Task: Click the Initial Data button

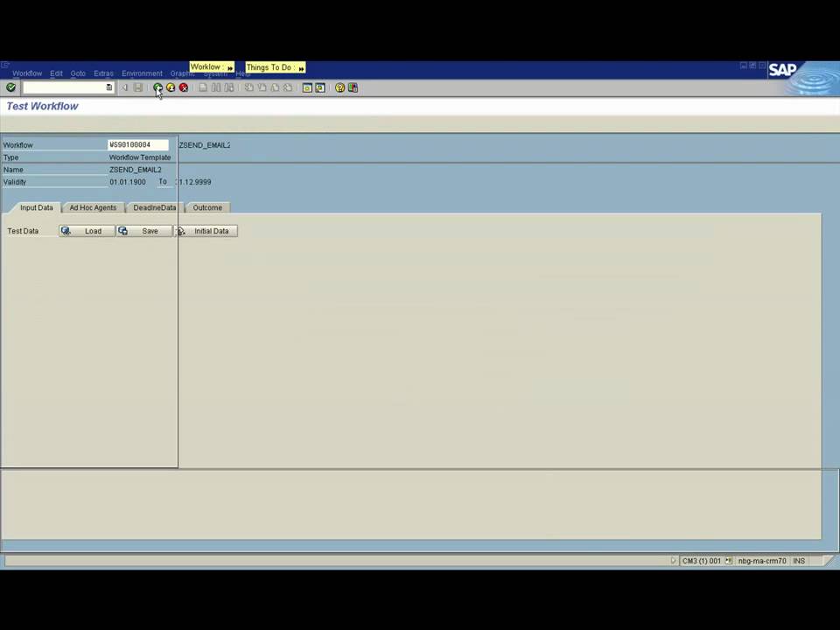Action: [x=206, y=231]
